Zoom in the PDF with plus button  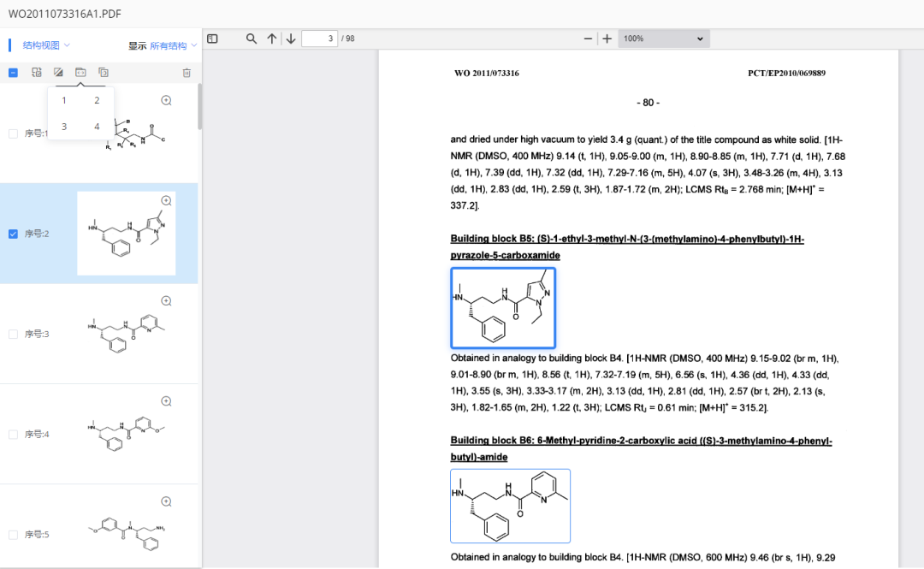pyautogui.click(x=607, y=39)
